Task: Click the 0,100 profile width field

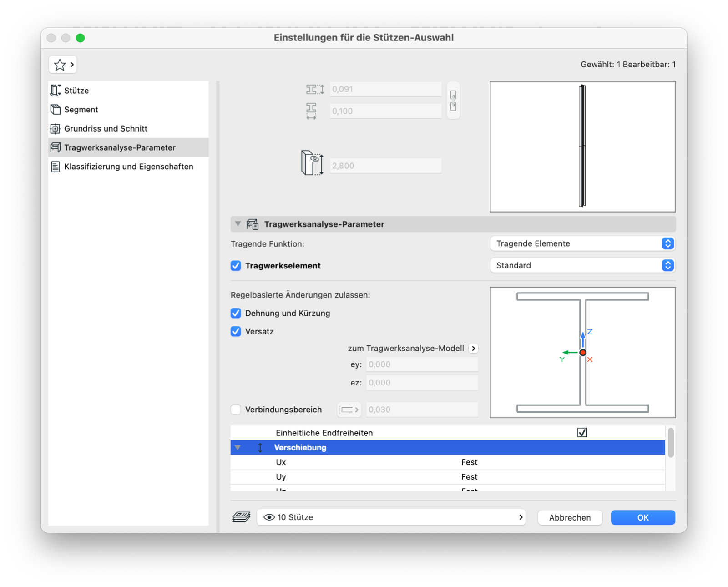Action: pos(385,111)
